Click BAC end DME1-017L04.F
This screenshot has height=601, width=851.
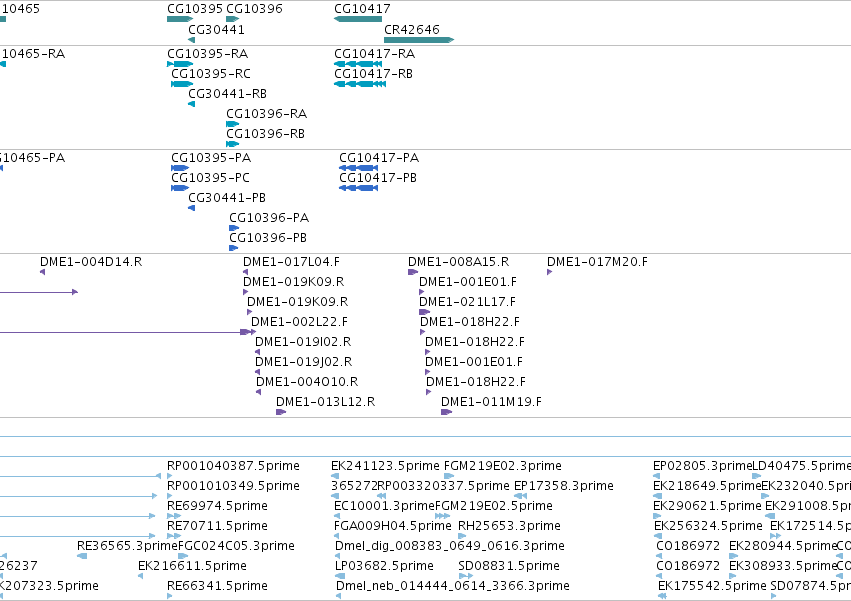(x=291, y=262)
